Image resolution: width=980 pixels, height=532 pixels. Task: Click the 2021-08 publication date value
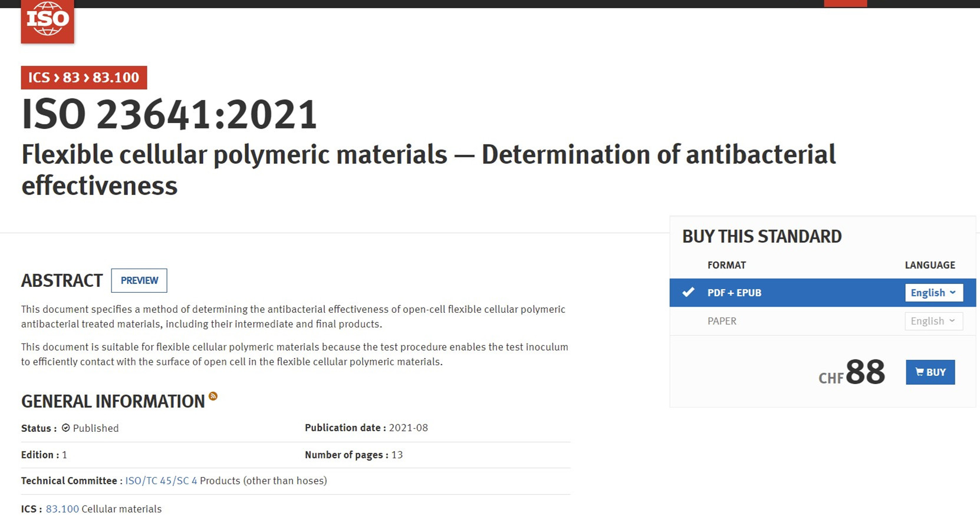408,428
